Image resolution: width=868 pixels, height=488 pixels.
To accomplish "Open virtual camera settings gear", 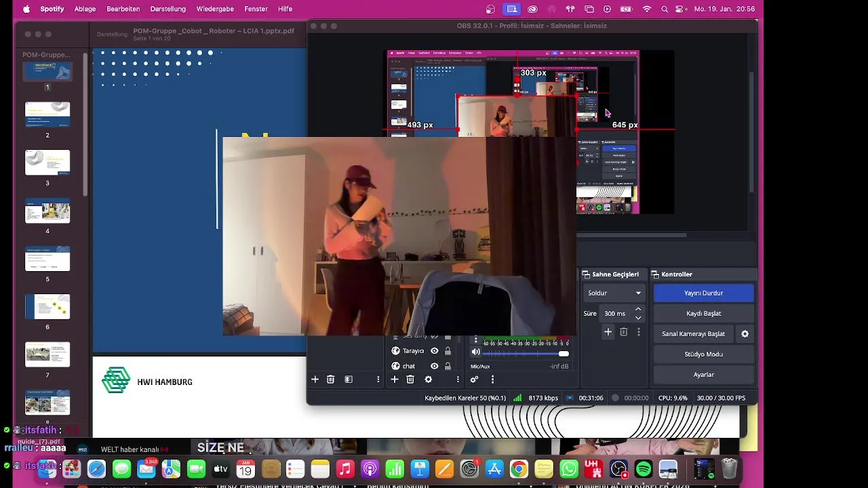I will click(x=745, y=333).
